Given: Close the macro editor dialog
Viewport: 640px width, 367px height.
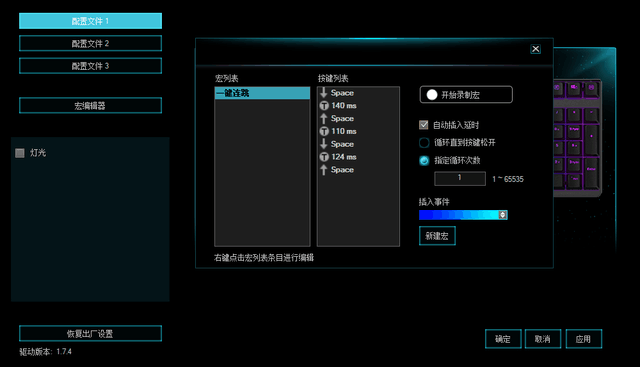Looking at the screenshot, I should (536, 49).
